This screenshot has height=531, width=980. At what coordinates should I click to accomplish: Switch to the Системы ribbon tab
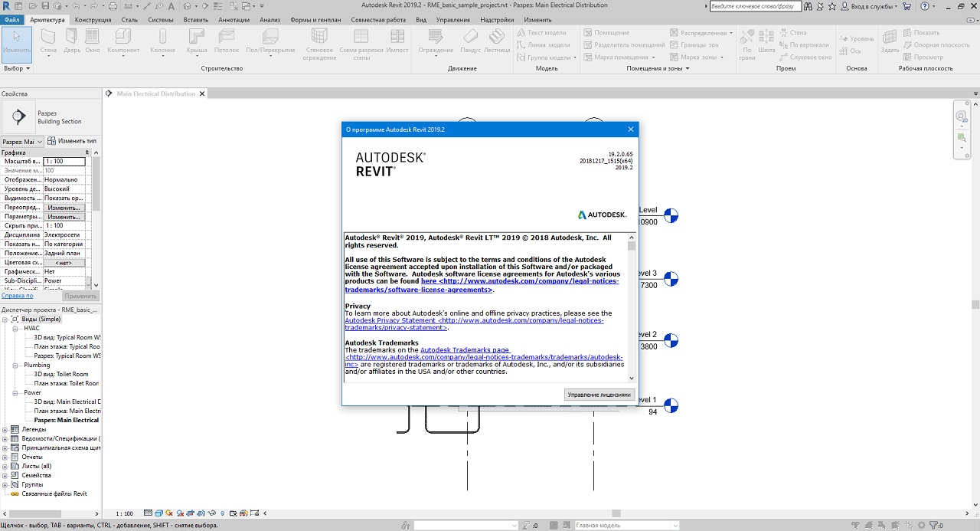coord(160,19)
